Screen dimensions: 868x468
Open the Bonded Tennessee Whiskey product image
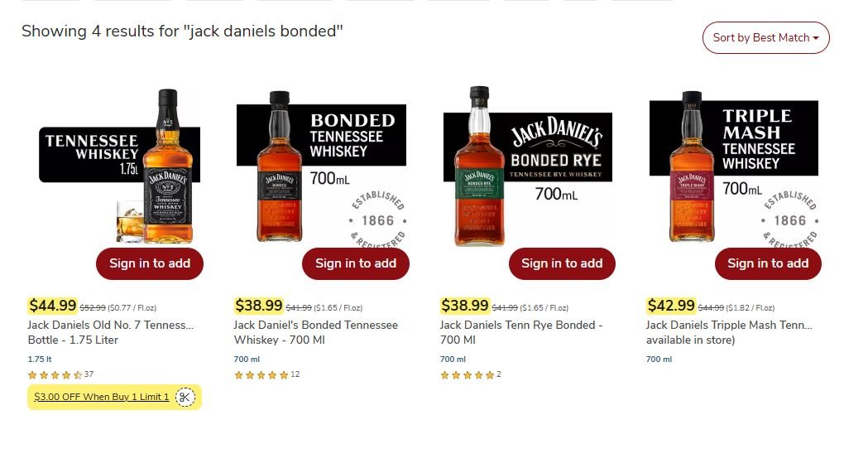tap(322, 166)
